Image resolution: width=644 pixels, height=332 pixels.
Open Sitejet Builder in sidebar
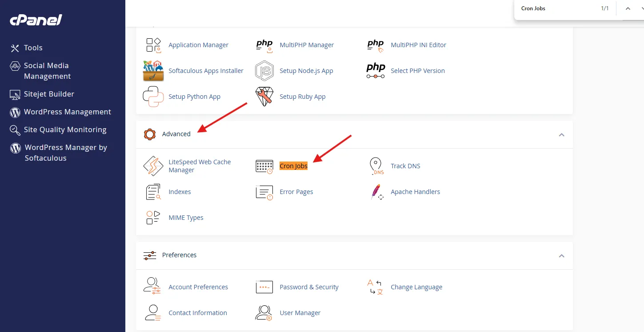(x=49, y=94)
